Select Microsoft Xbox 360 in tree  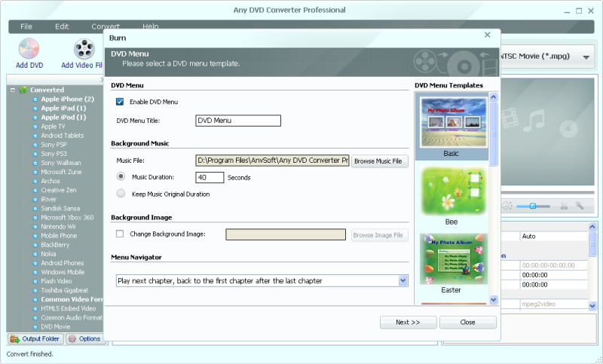(x=67, y=217)
